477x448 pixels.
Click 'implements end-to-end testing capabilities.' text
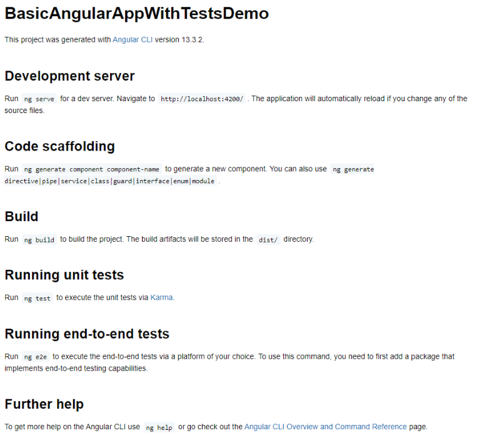76,368
